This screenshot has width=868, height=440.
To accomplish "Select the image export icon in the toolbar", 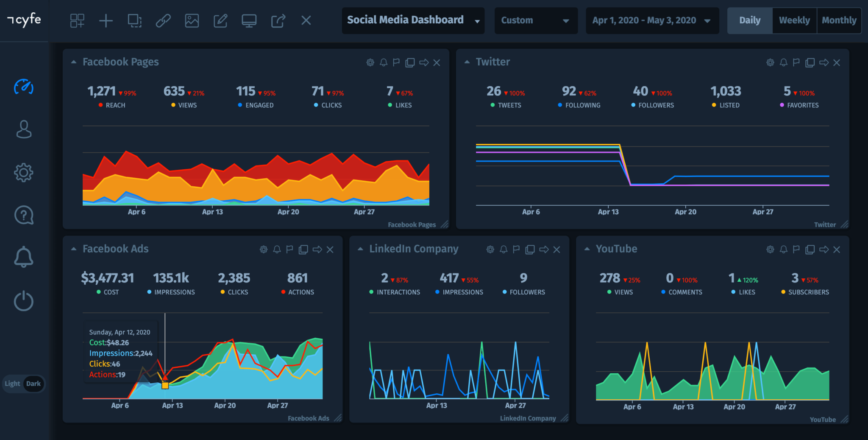I will coord(192,20).
